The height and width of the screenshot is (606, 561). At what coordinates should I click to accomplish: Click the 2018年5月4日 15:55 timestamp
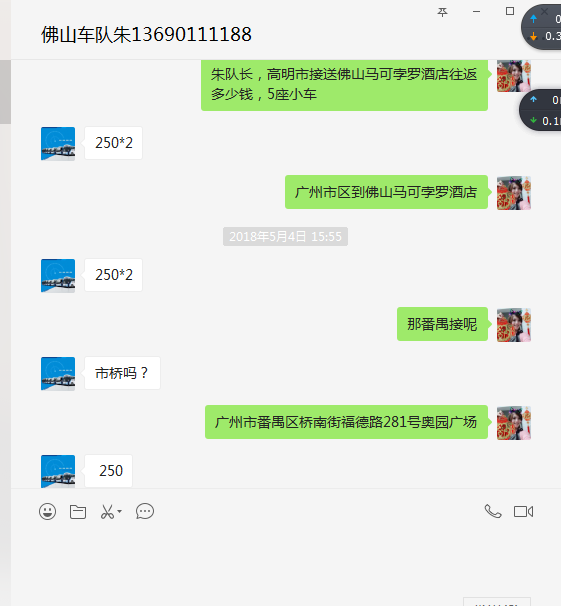click(286, 237)
